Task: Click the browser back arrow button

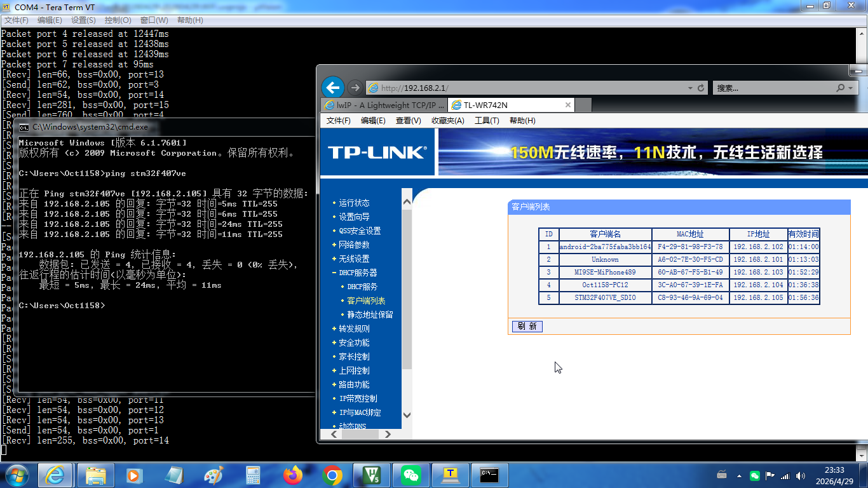Action: pyautogui.click(x=332, y=88)
